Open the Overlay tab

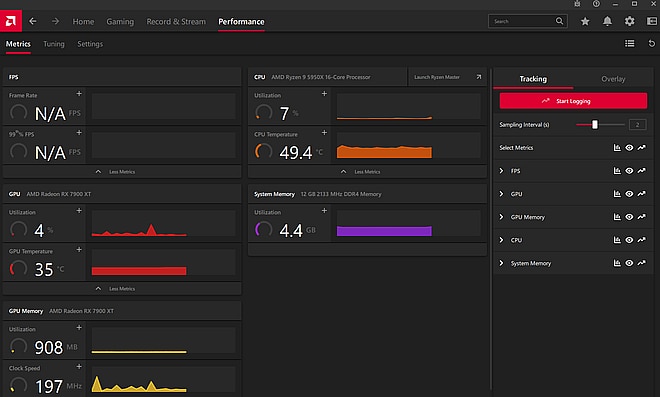(613, 79)
